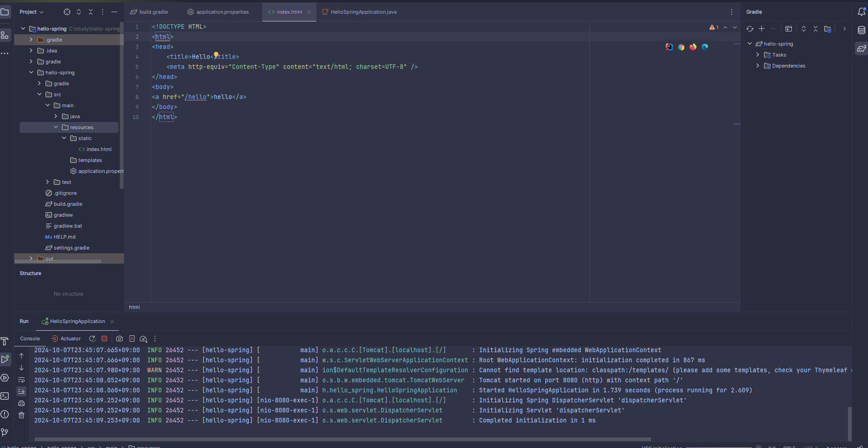Open Git tool window icon

pos(5,432)
